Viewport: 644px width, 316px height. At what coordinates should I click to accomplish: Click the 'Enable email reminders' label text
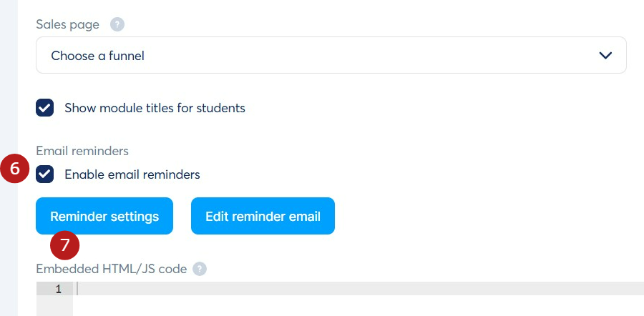coord(132,174)
